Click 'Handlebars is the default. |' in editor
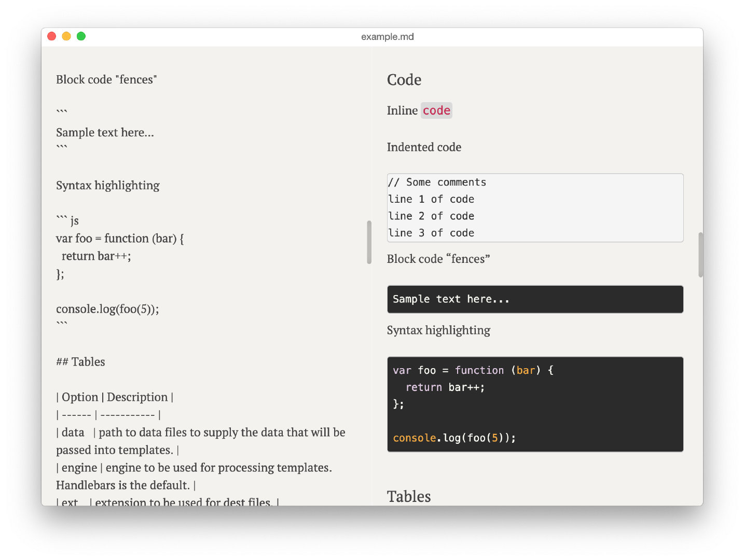The image size is (744, 560). [x=126, y=485]
